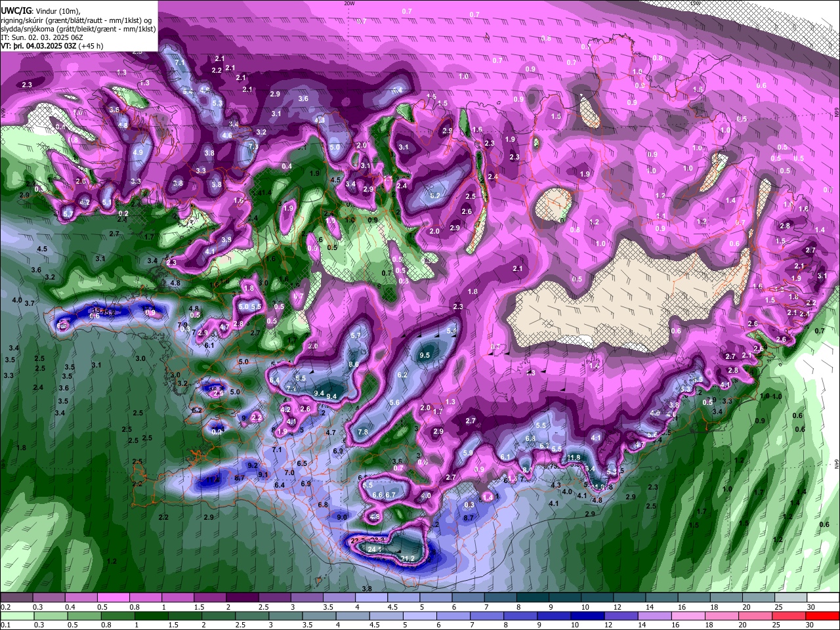Click the 21.2 precipitation value on the map
The height and width of the screenshot is (630, 840).
[x=408, y=558]
